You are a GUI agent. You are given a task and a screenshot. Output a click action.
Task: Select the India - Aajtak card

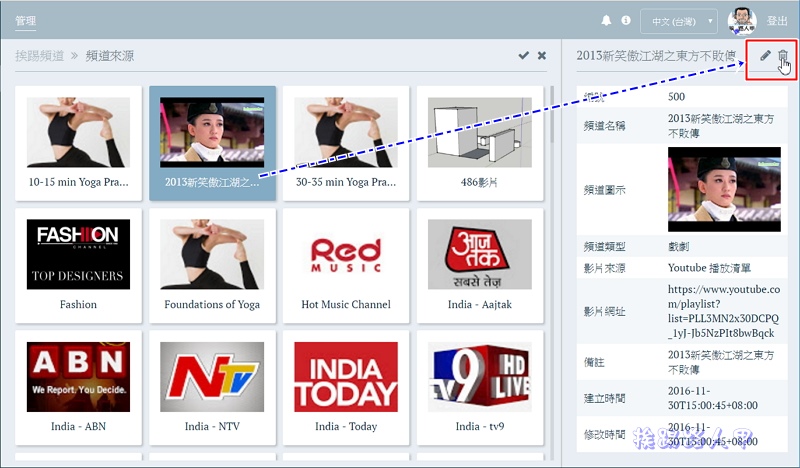pos(480,265)
